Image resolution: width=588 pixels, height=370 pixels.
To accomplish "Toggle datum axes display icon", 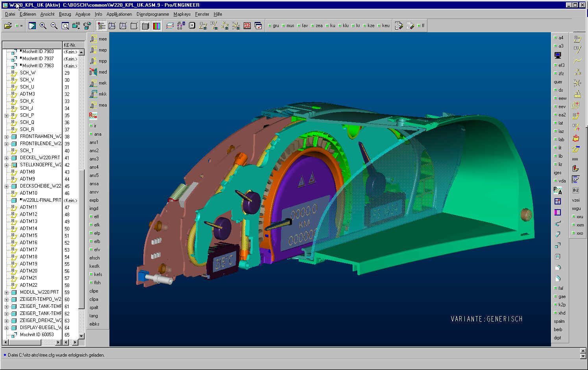I will (x=214, y=26).
